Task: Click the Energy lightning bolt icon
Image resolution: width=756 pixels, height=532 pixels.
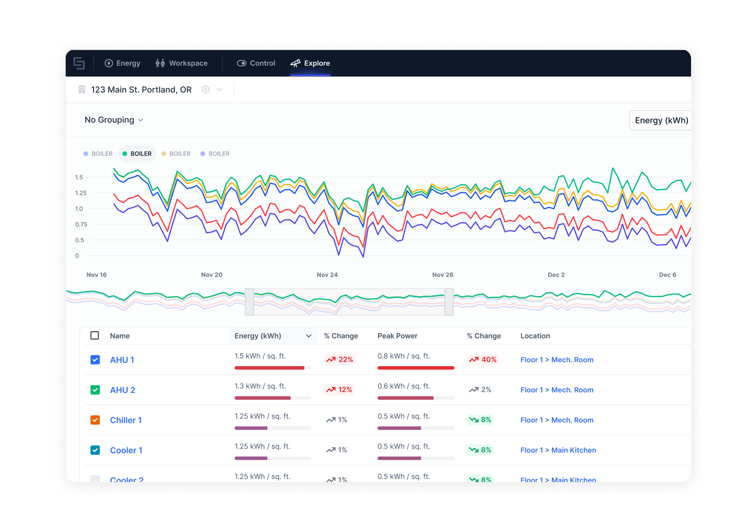Action: (109, 63)
